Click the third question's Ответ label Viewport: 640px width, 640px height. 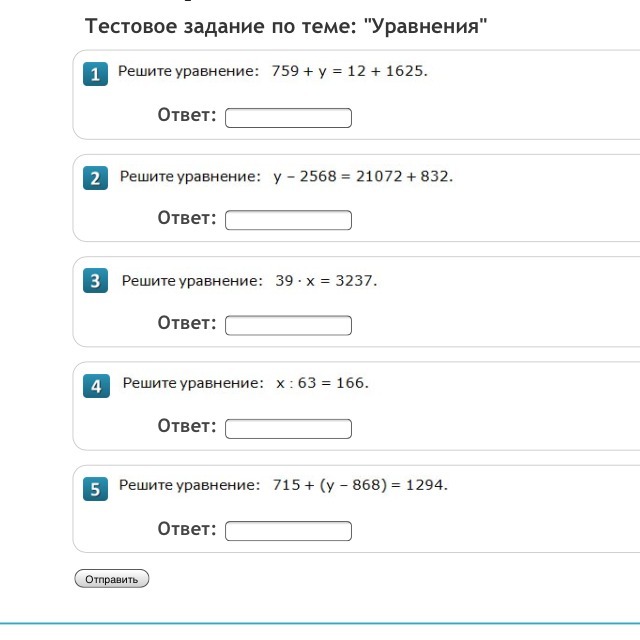pos(187,323)
